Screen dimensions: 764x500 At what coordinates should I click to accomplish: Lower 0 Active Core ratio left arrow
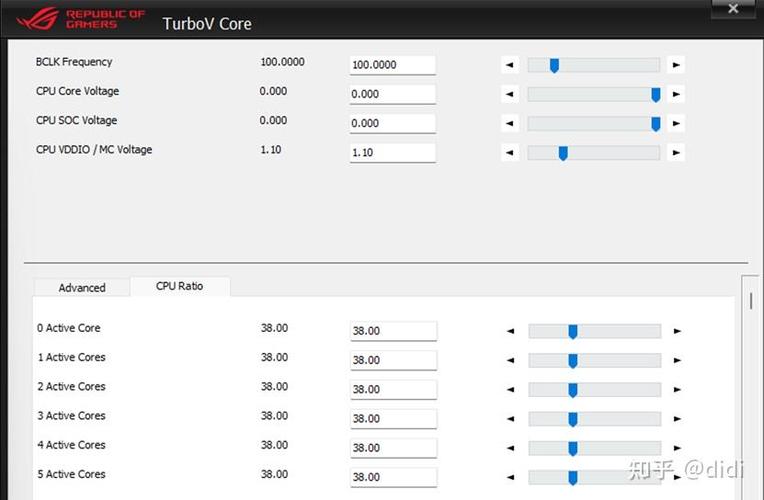(x=510, y=331)
